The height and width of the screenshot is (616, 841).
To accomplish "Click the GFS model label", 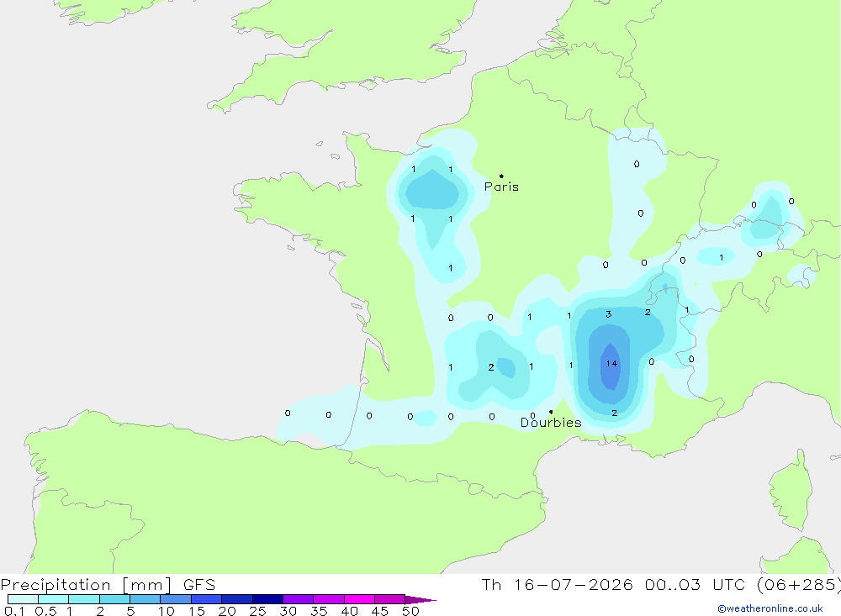I will point(199,585).
